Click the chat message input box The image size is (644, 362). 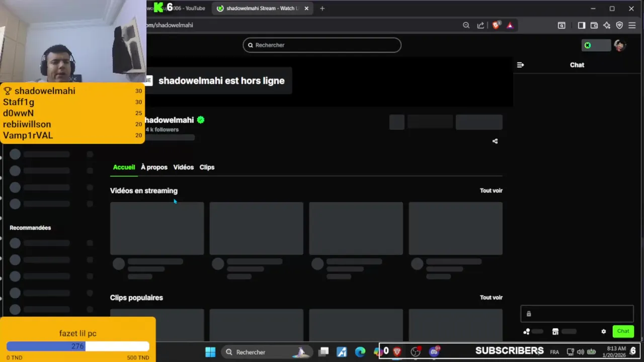577,314
